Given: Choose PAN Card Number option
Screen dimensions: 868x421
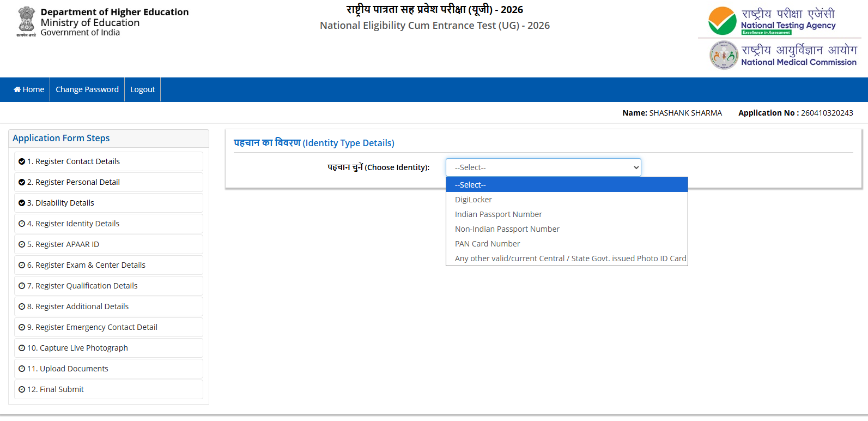Looking at the screenshot, I should pyautogui.click(x=487, y=244).
